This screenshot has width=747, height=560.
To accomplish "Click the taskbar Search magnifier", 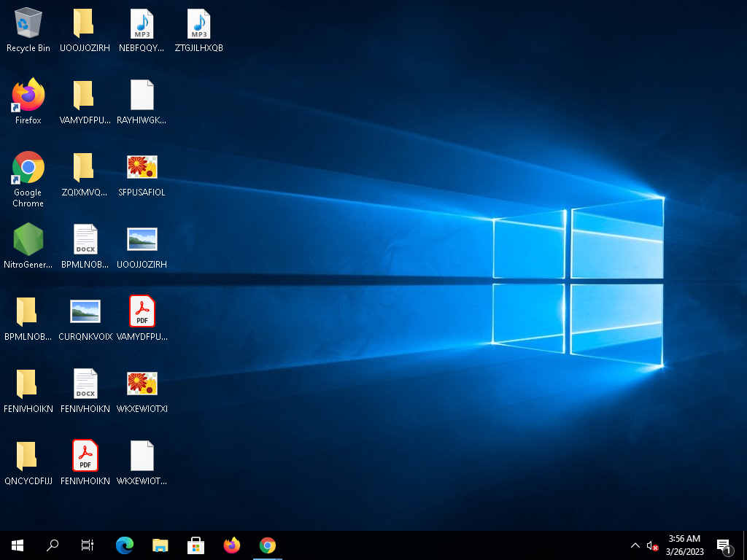I will click(53, 545).
